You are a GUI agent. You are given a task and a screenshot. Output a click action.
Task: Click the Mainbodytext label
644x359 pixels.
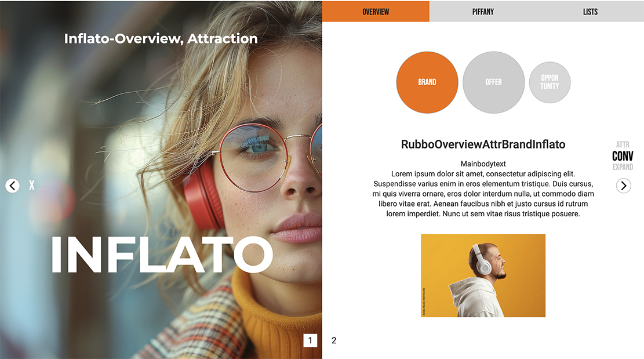point(483,164)
